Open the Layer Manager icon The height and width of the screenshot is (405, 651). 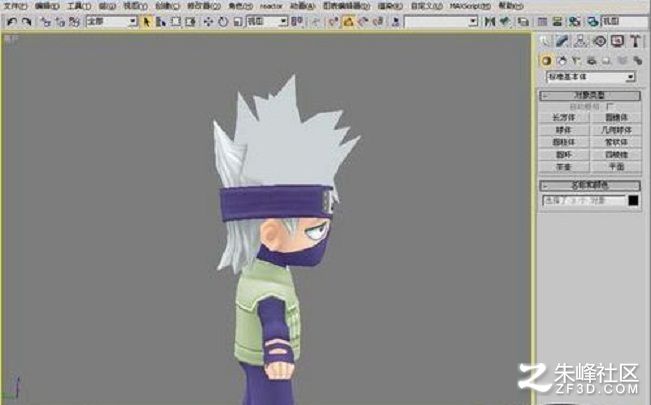[524, 22]
